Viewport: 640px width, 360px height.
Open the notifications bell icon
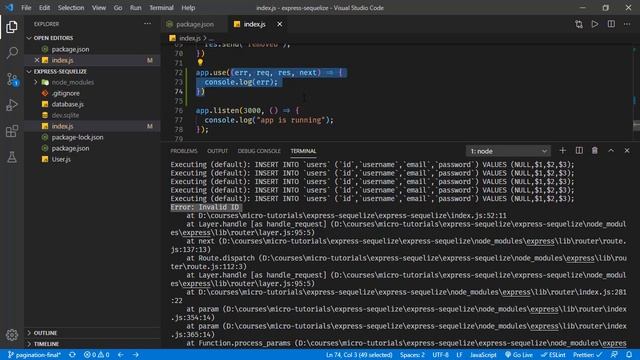pos(629,355)
